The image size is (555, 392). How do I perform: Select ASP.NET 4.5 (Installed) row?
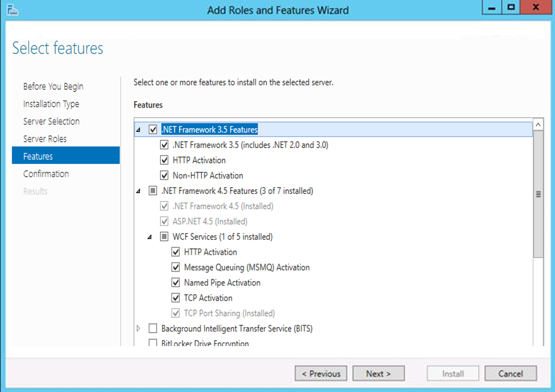210,221
